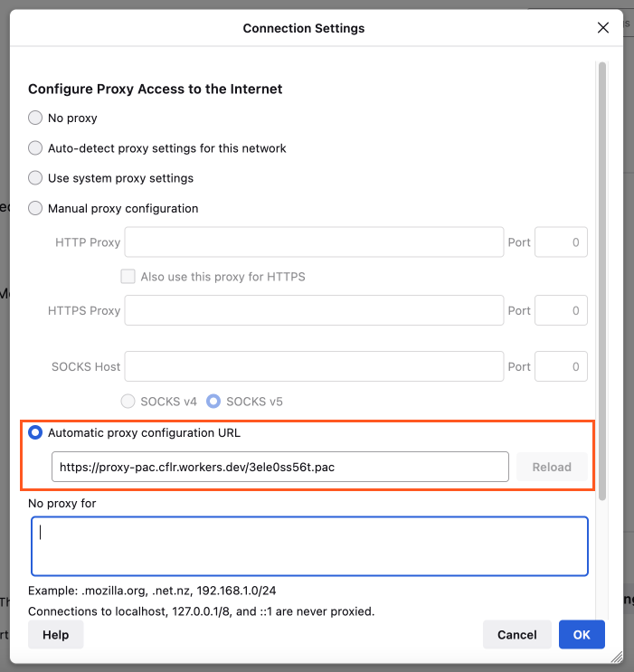Click the HTTP Proxy address field
This screenshot has width=634, height=672.
click(313, 242)
